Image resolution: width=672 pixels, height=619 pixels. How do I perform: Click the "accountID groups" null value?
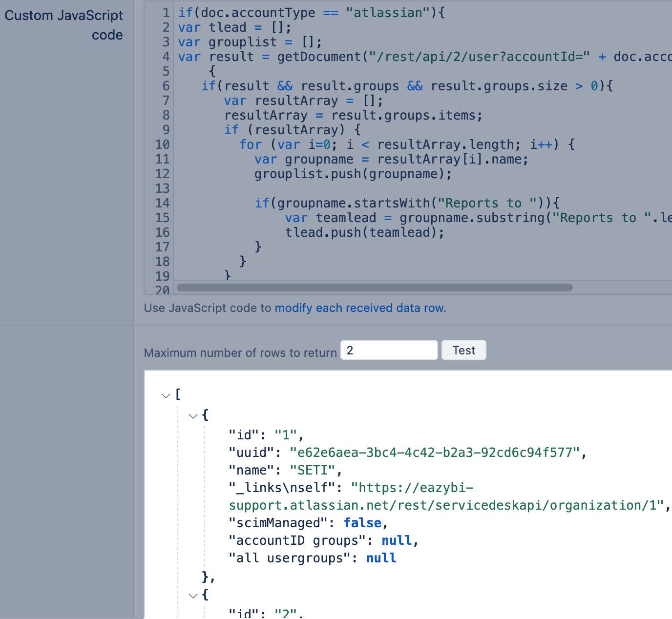click(x=397, y=540)
